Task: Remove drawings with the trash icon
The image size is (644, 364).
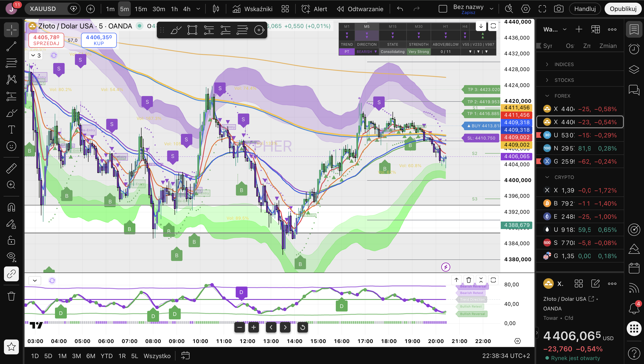Action: pos(11,296)
